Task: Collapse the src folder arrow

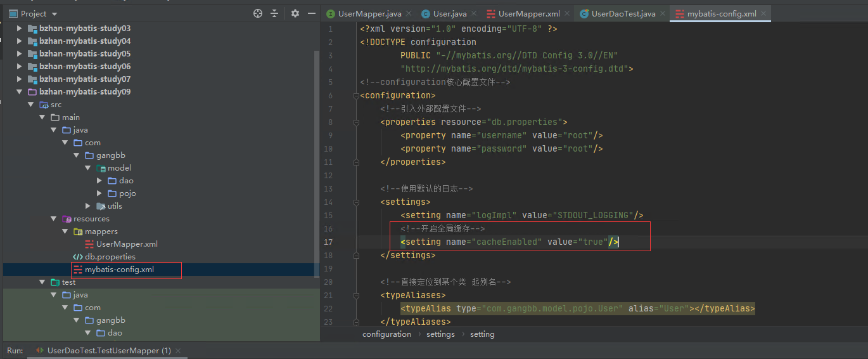Action: click(x=30, y=105)
